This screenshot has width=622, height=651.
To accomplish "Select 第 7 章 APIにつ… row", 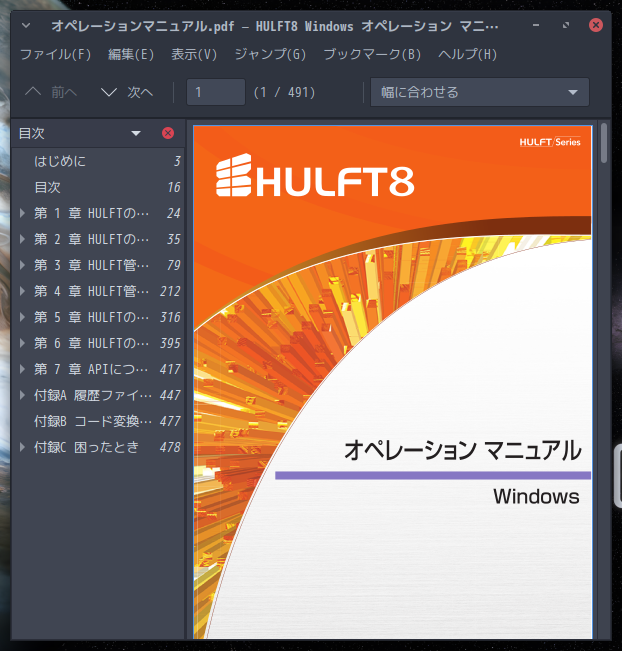I will pyautogui.click(x=98, y=369).
